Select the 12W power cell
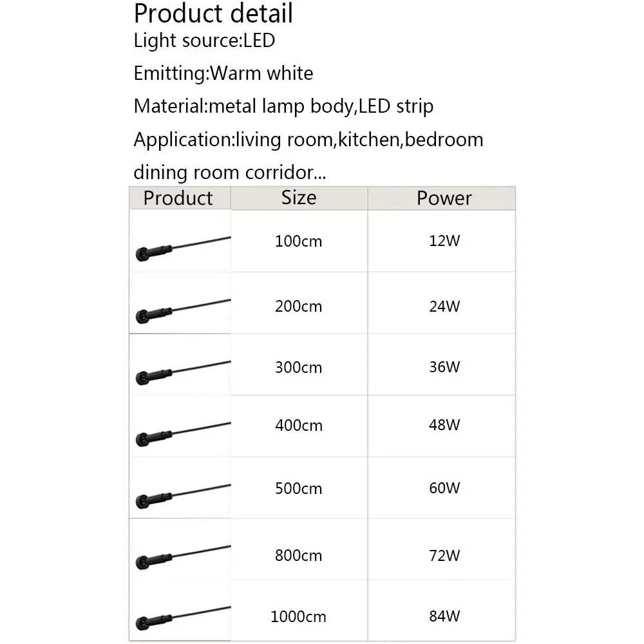The height and width of the screenshot is (644, 644). [444, 241]
